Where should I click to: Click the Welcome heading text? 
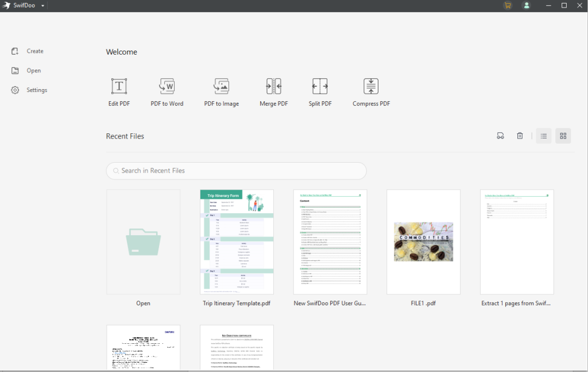[x=122, y=52]
